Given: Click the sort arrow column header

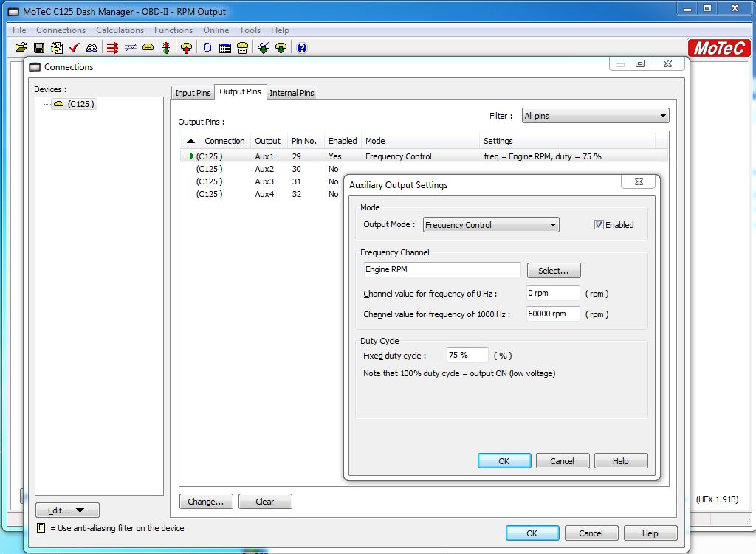Looking at the screenshot, I should [x=191, y=141].
